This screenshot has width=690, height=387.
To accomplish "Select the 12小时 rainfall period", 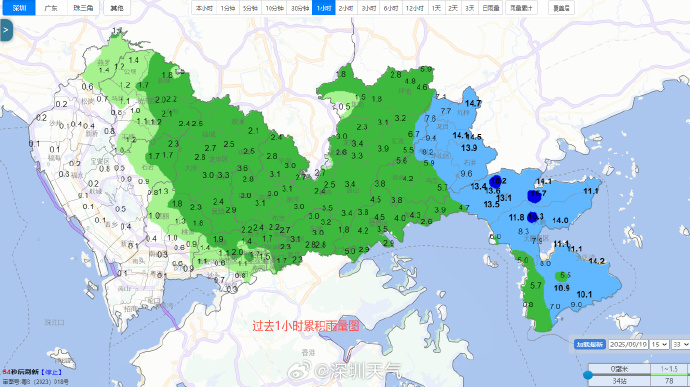I will [415, 8].
